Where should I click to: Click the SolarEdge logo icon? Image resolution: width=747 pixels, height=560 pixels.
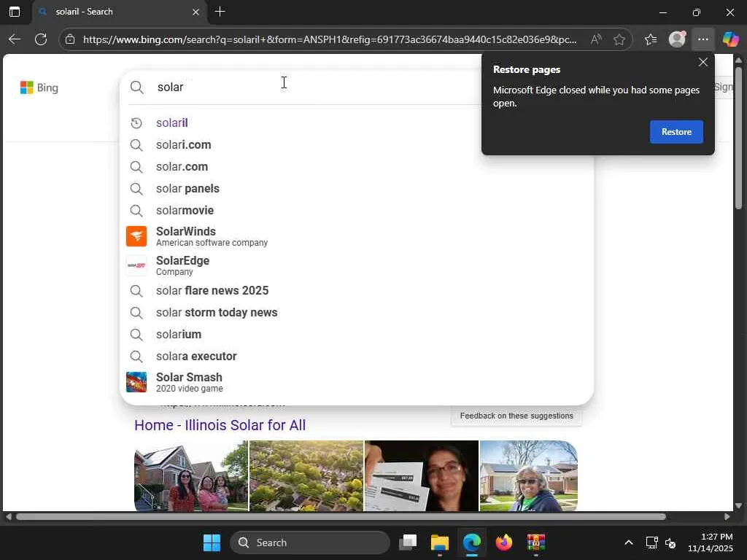tap(136, 265)
